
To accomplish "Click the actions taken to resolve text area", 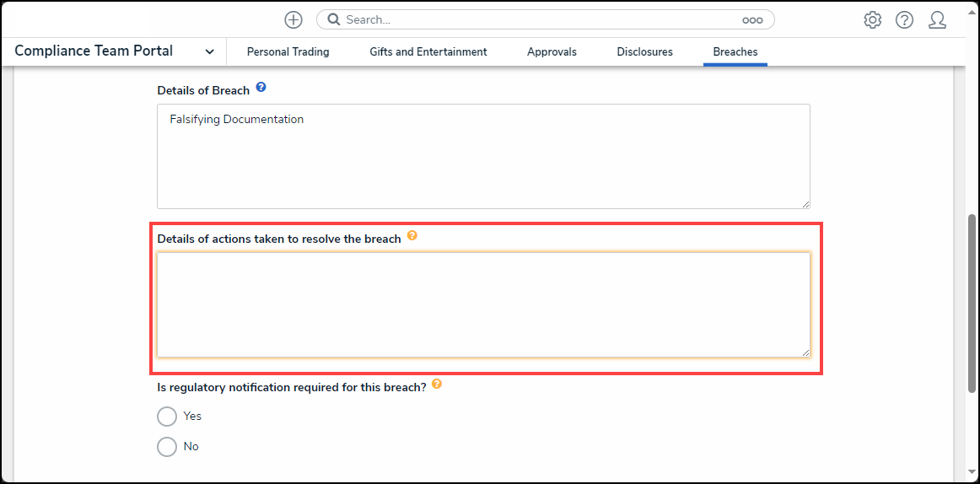I will (483, 304).
